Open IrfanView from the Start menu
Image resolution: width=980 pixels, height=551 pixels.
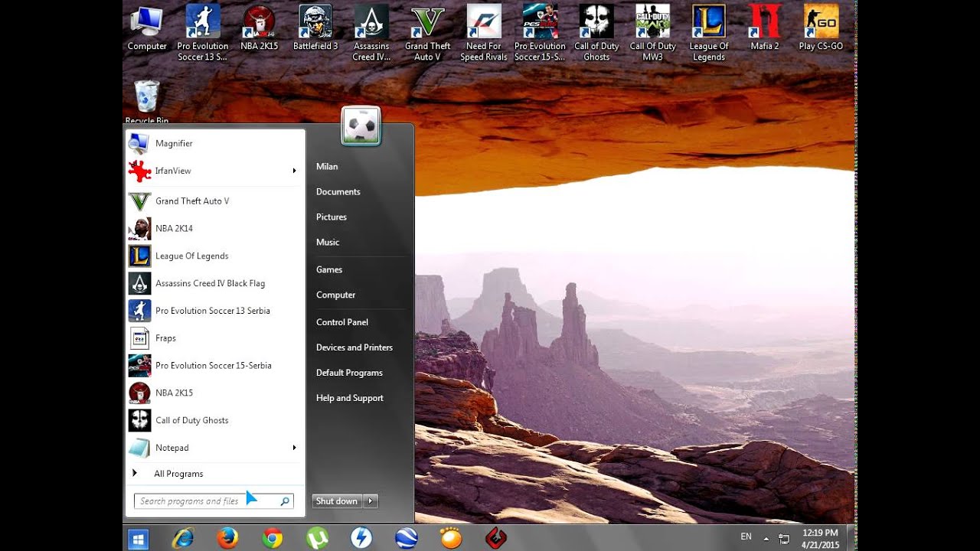[x=215, y=171]
